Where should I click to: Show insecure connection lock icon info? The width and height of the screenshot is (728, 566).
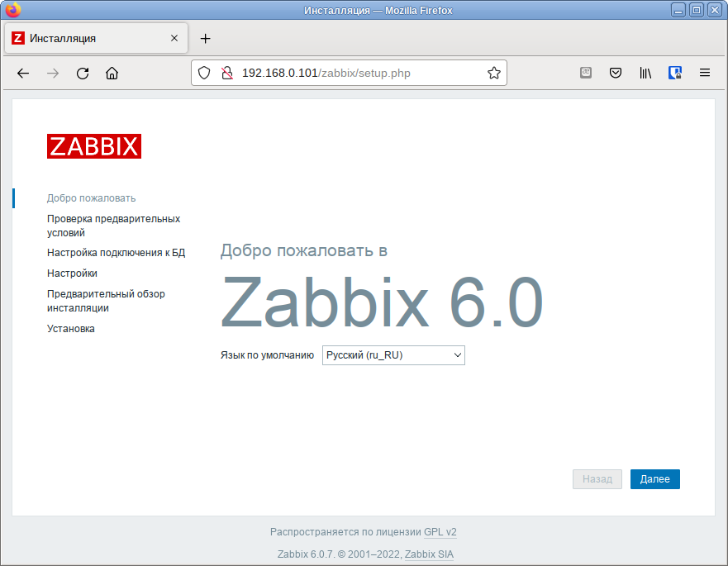[227, 73]
